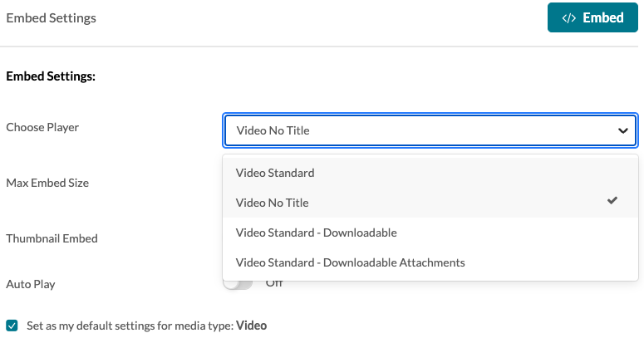Click the bold Embed Settings: heading
Viewport: 644px width, 338px height.
(x=51, y=76)
